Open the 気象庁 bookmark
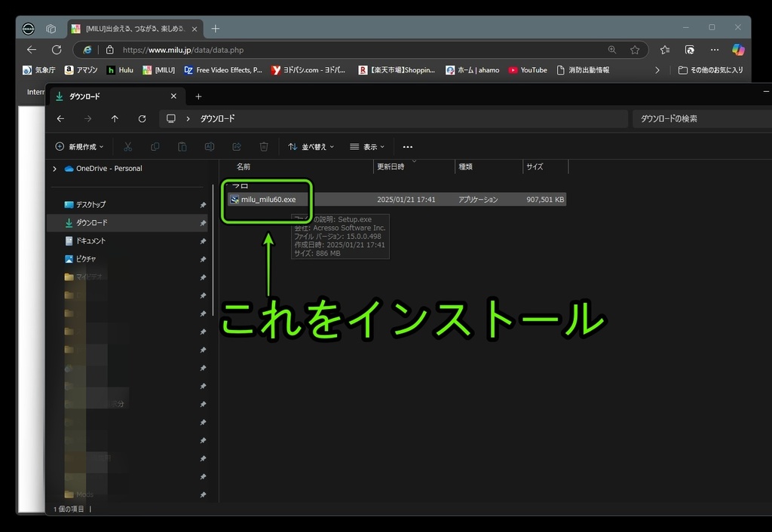Image resolution: width=772 pixels, height=532 pixels. [39, 70]
